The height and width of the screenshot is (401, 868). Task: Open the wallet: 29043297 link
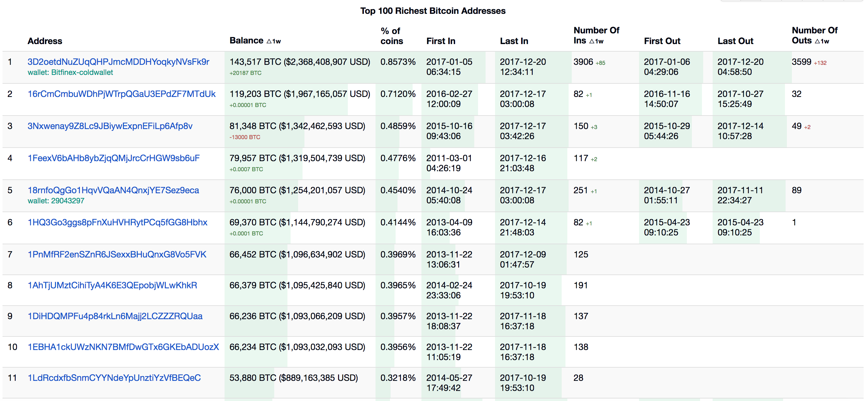pyautogui.click(x=56, y=201)
